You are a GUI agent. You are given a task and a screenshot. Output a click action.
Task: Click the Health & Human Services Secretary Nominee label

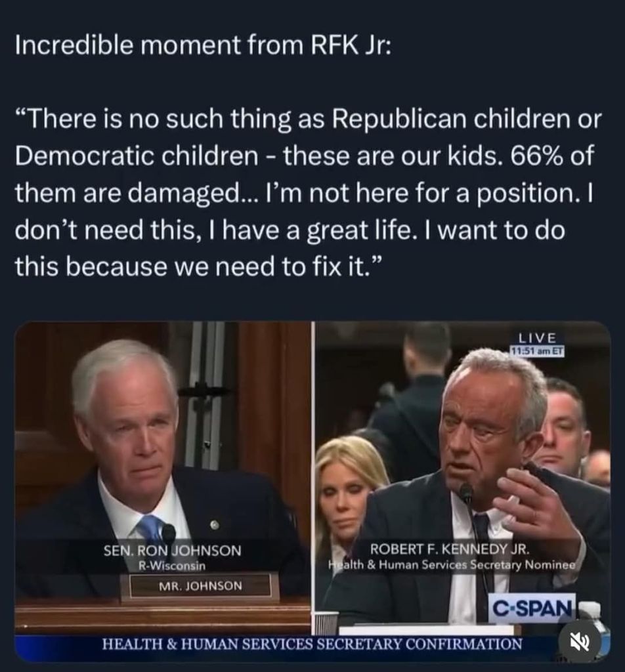pos(452,565)
